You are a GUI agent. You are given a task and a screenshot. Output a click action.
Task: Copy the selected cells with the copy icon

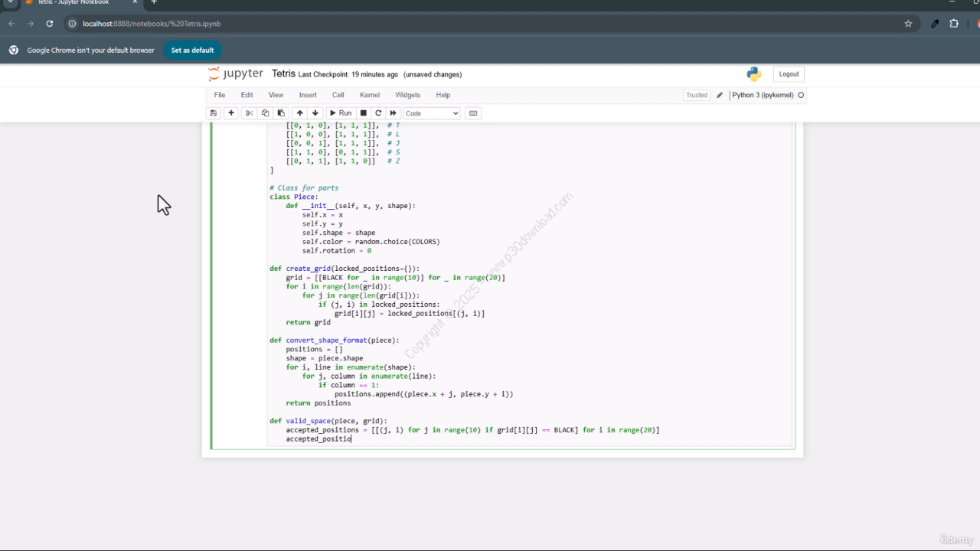tap(265, 113)
